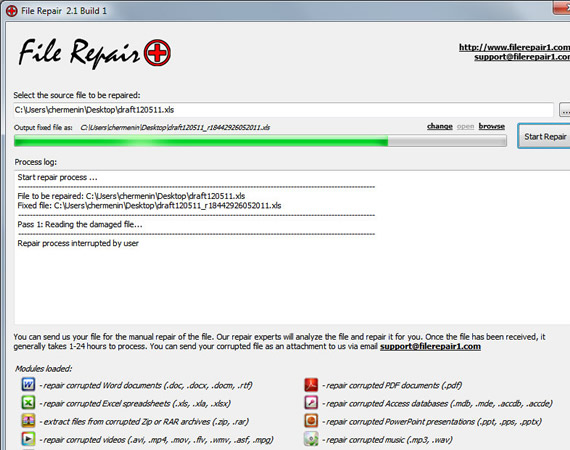Click the browse output folder link
The image size is (570, 450).
[x=491, y=126]
